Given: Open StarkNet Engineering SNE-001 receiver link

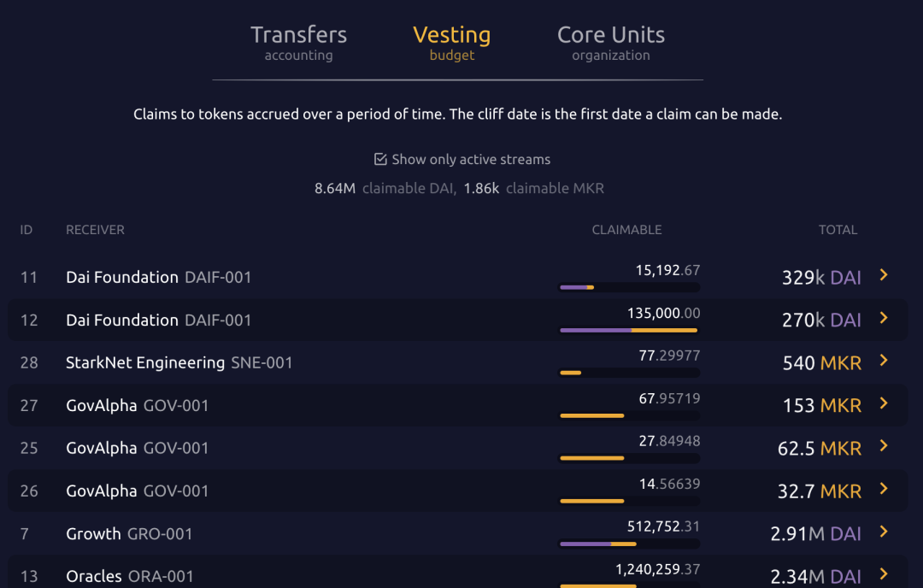Looking at the screenshot, I should (179, 362).
